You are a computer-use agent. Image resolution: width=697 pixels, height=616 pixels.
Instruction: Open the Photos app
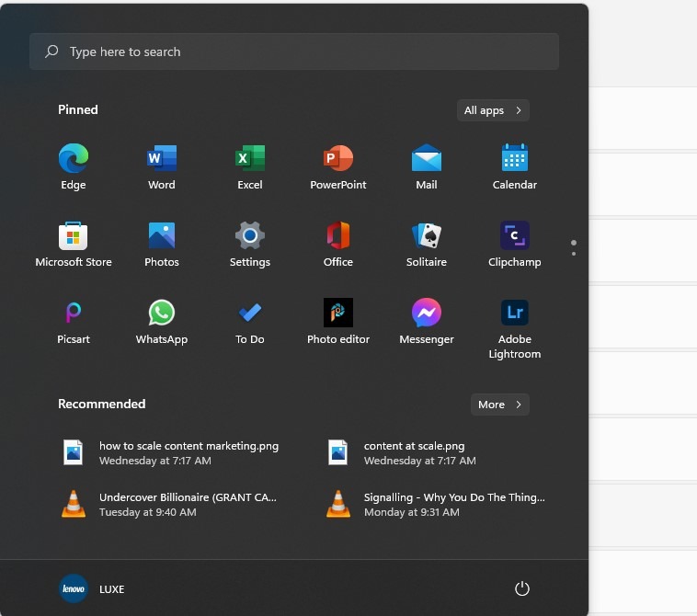pyautogui.click(x=161, y=244)
